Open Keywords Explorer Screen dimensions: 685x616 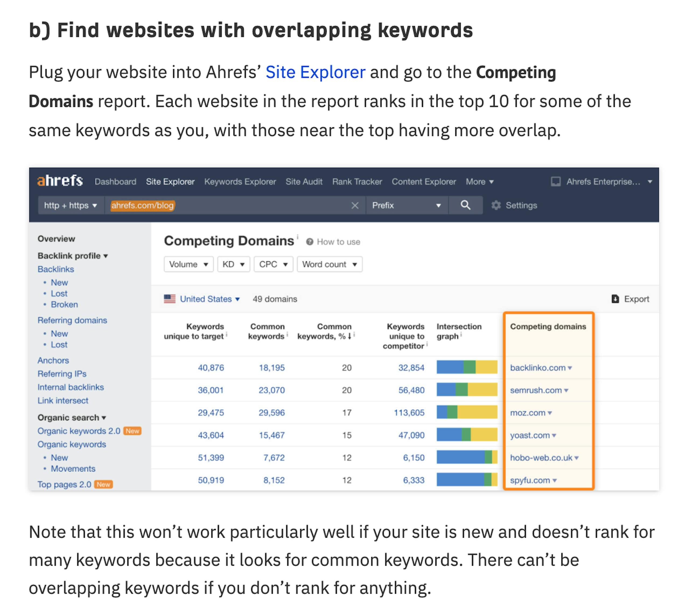240,182
